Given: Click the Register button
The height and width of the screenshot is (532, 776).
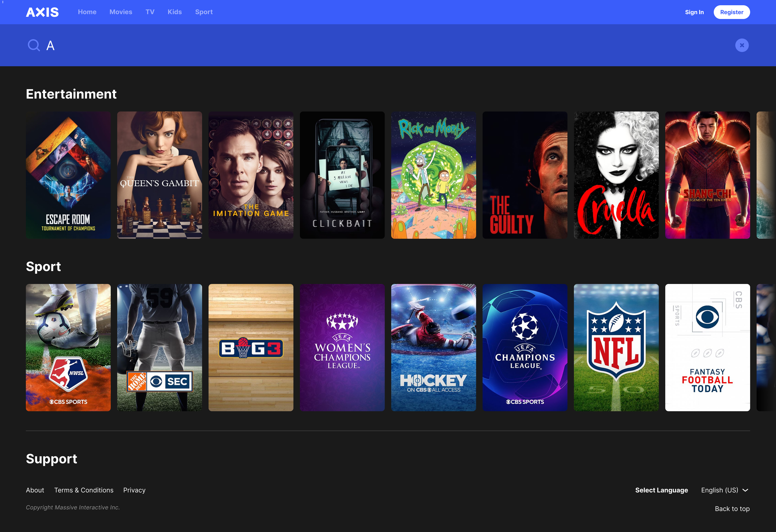Looking at the screenshot, I should (732, 12).
